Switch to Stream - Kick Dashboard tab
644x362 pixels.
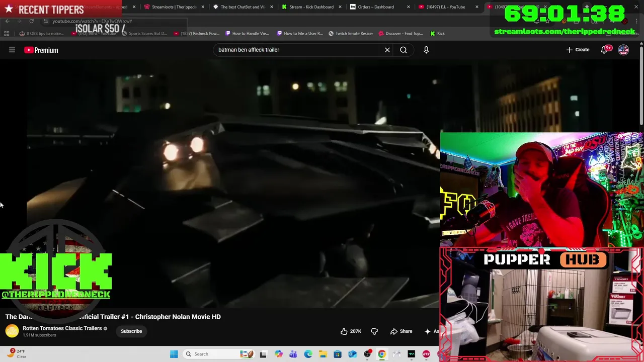311,7
